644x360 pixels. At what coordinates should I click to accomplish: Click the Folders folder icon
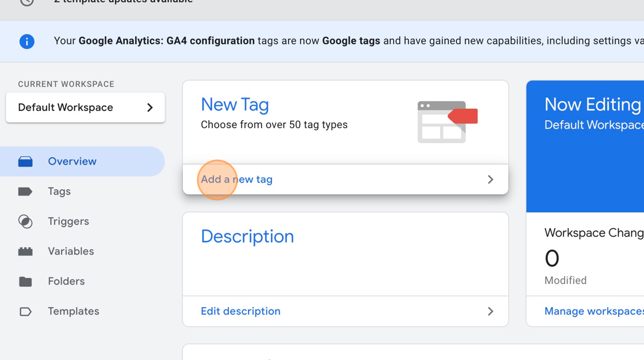click(x=25, y=281)
